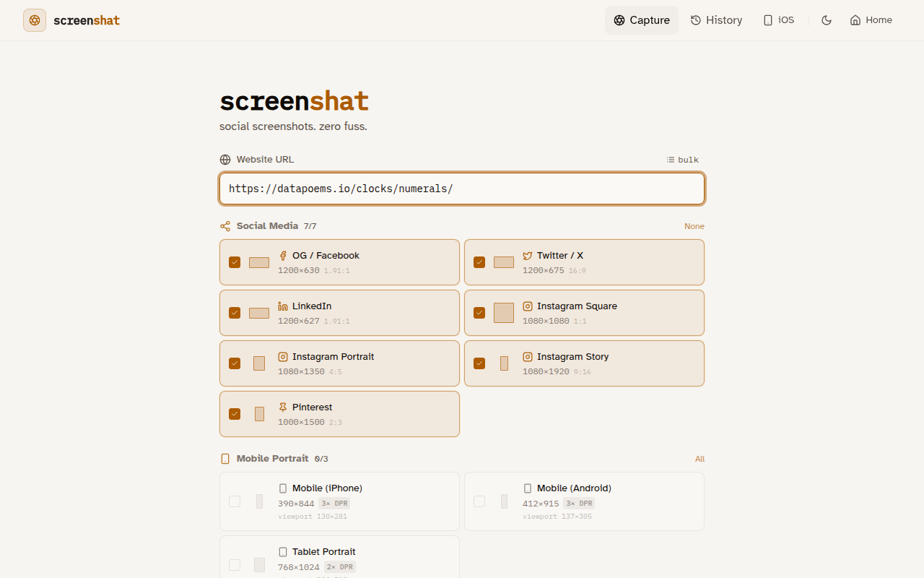Open the History tab
The height and width of the screenshot is (578, 924).
(716, 20)
